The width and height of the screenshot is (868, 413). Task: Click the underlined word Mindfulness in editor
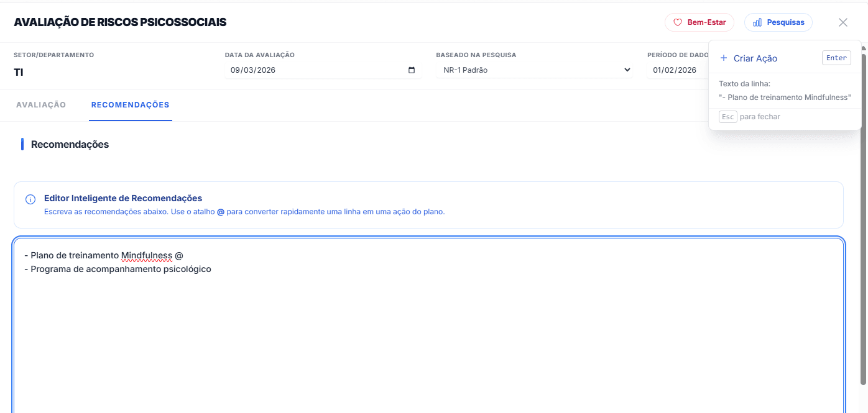pyautogui.click(x=147, y=255)
